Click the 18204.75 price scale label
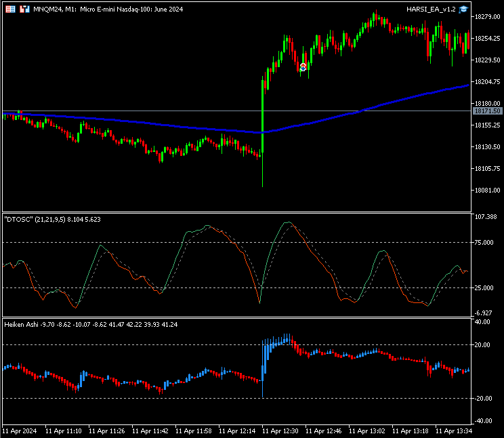This screenshot has height=438, width=504. [x=487, y=82]
